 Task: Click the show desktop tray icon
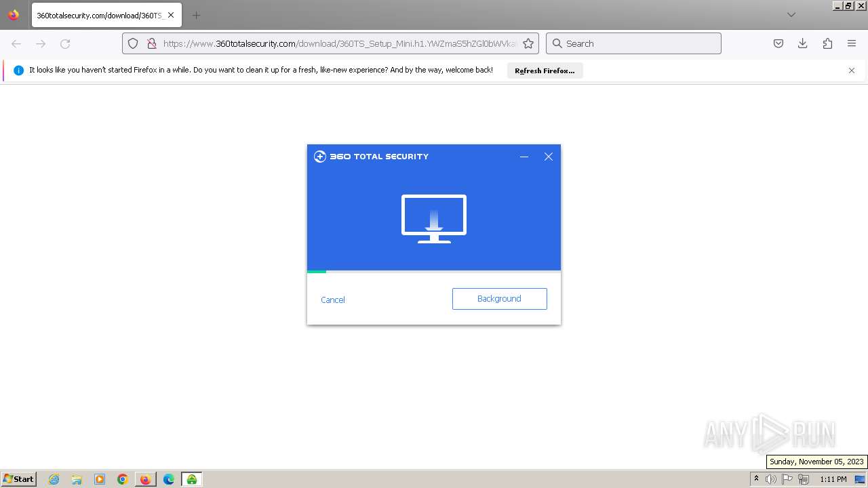tap(860, 479)
